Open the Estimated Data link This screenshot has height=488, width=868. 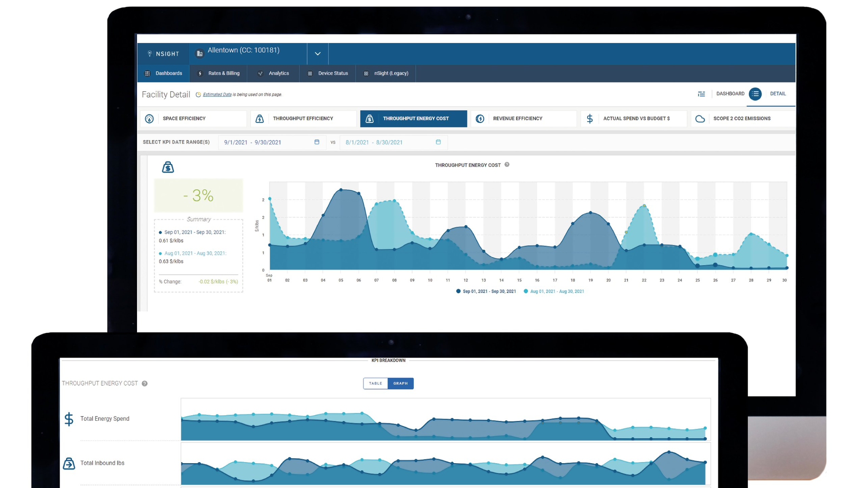coord(217,94)
